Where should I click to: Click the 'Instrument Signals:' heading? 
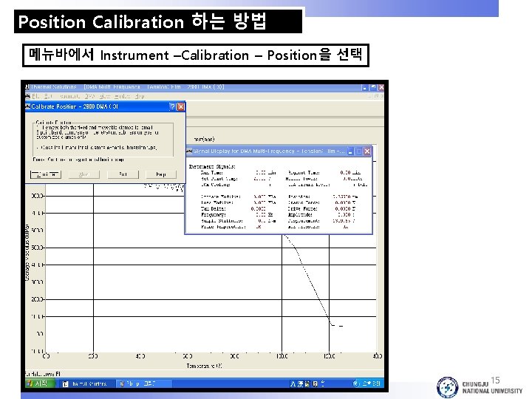pos(212,166)
